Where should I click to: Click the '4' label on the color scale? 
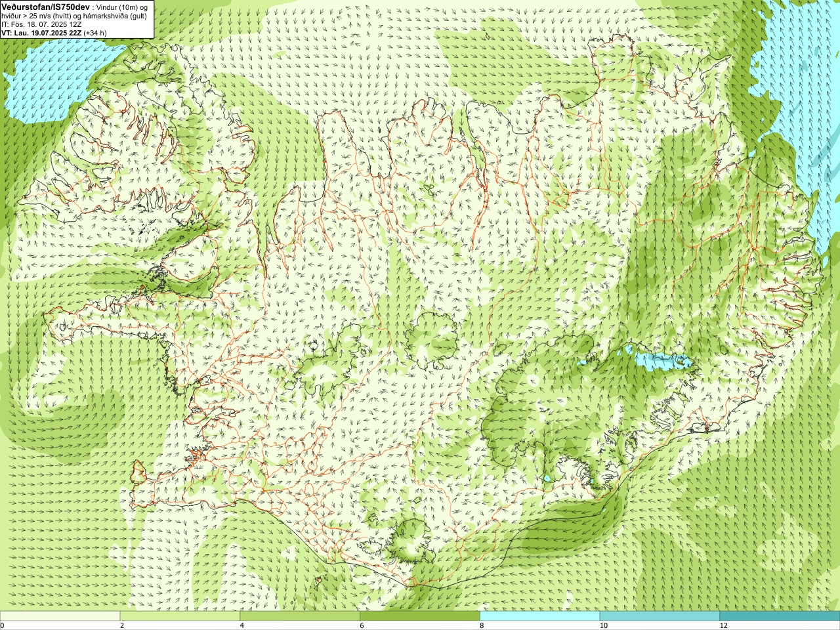pyautogui.click(x=242, y=625)
